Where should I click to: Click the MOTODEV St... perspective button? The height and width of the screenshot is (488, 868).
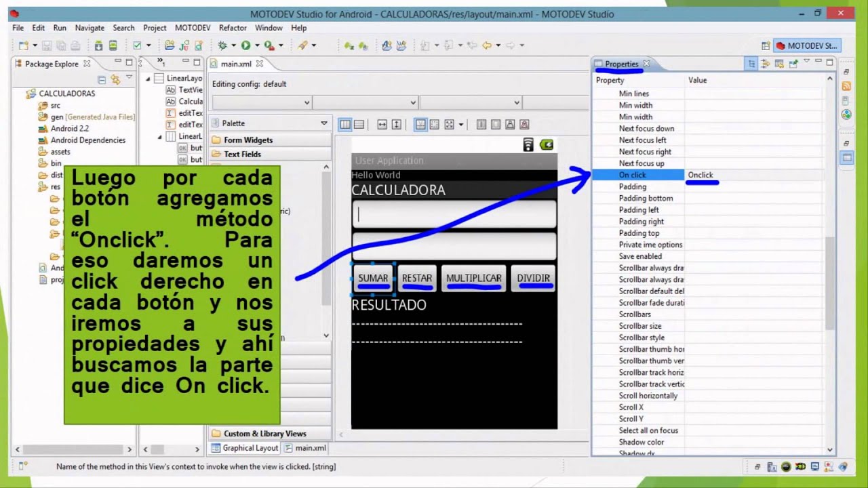pos(806,45)
